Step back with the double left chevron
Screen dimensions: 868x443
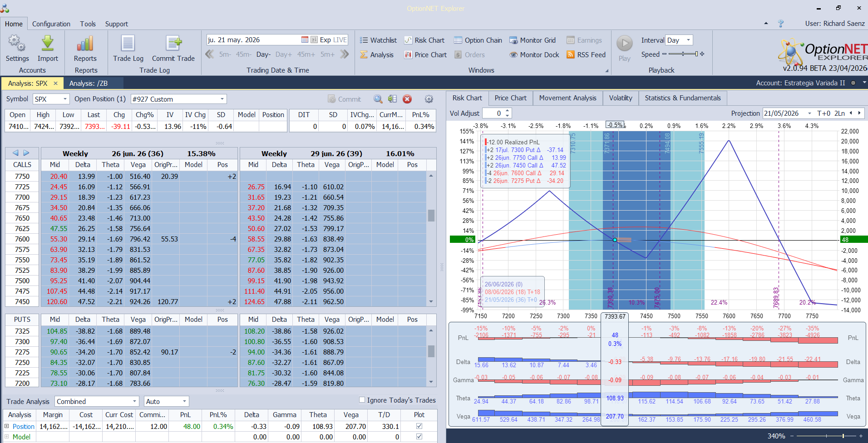pos(209,54)
